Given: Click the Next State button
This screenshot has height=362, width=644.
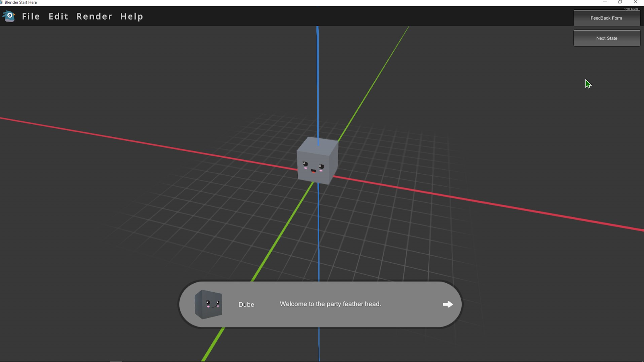Looking at the screenshot, I should coord(607,38).
